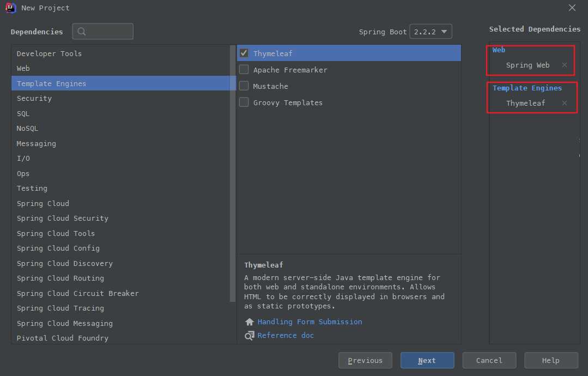Remove the Spring Web dependency with its X icon

[x=565, y=65]
